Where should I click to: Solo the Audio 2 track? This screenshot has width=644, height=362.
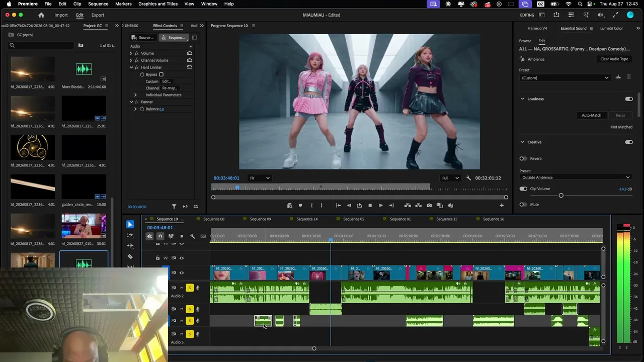click(190, 288)
